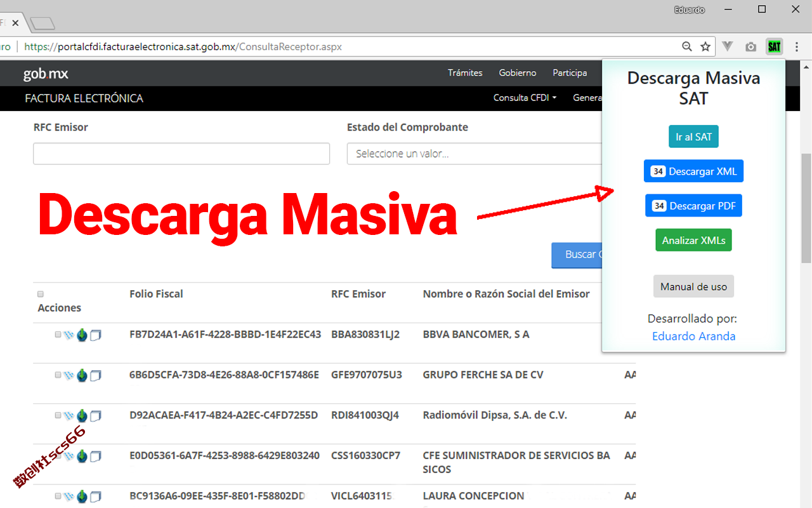Viewport: 812px width, 508px height.
Task: Click the SAT extension icon in toolbar
Action: tap(774, 46)
